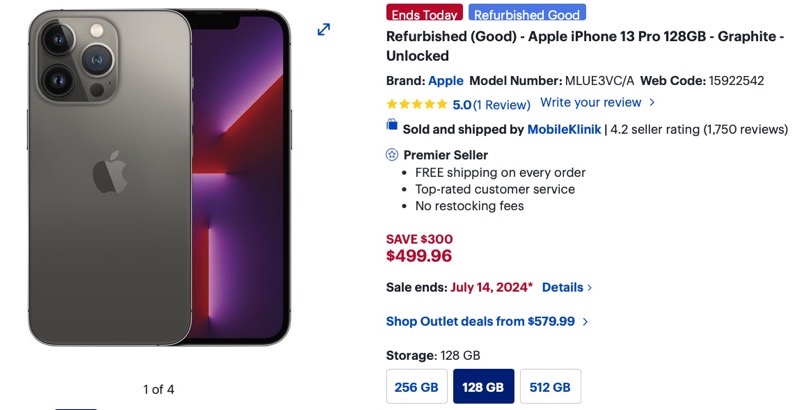Open Shop Outlet deals from $579.99
Screen dimensions: 800x410
[x=486, y=321]
